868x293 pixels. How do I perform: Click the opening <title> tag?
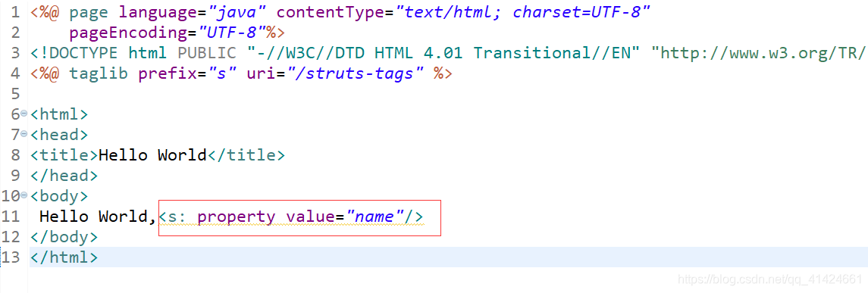tap(64, 155)
